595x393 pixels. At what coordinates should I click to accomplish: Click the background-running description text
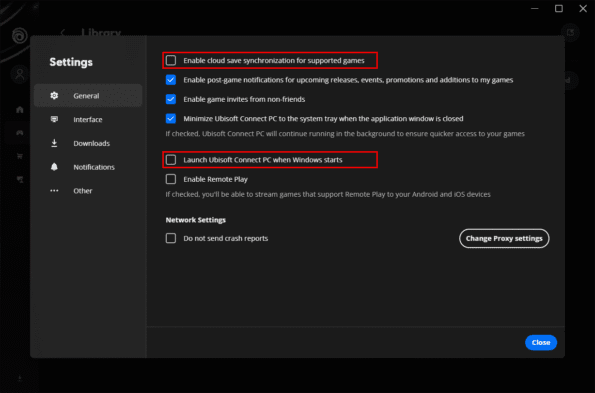[x=345, y=134]
